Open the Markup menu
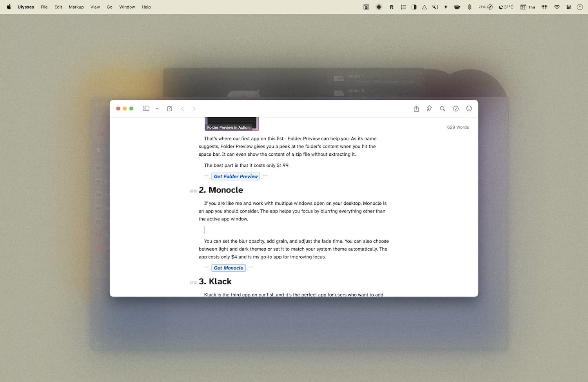Viewport: 588px width, 382px height. coord(76,7)
